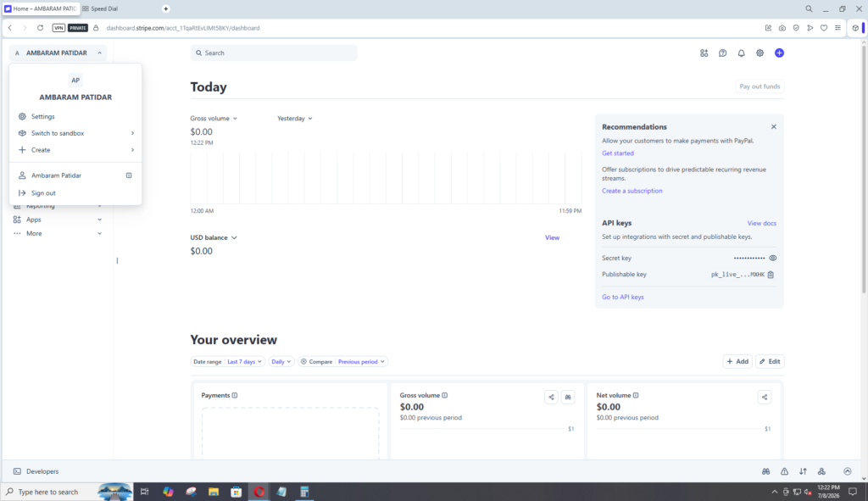Show info for Gross volume metric
This screenshot has height=501, width=868.
[x=444, y=395]
